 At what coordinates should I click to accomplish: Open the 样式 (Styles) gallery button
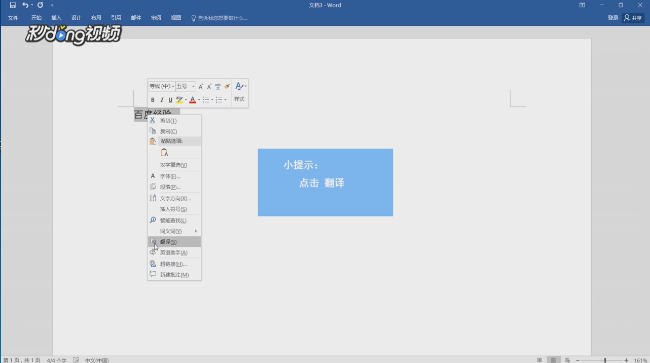click(x=240, y=92)
